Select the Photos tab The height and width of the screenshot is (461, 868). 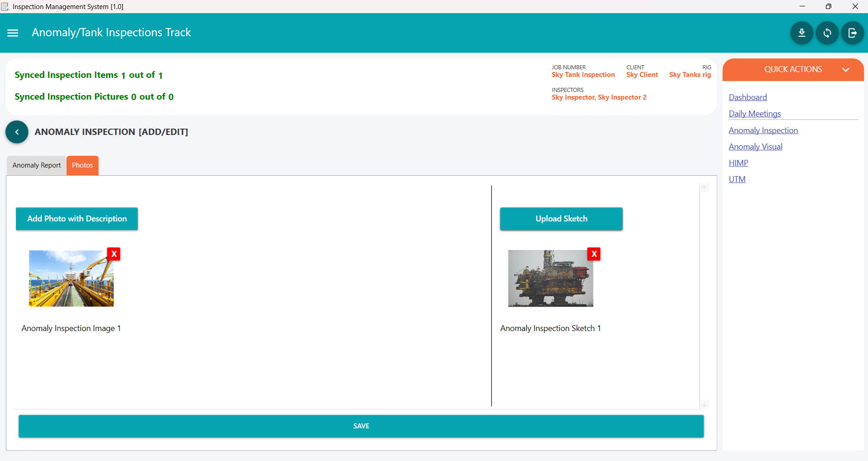pyautogui.click(x=82, y=165)
